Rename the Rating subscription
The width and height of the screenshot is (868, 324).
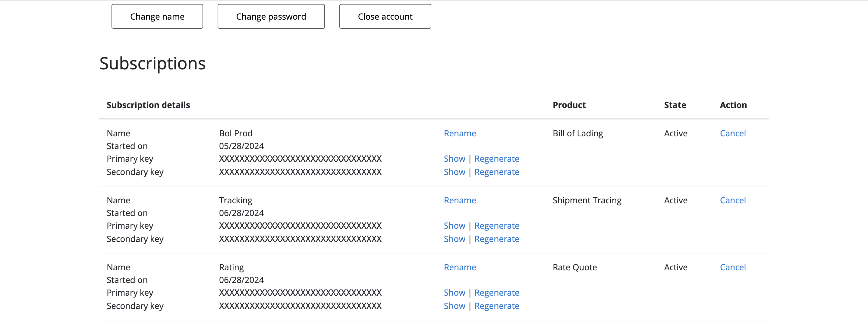460,267
